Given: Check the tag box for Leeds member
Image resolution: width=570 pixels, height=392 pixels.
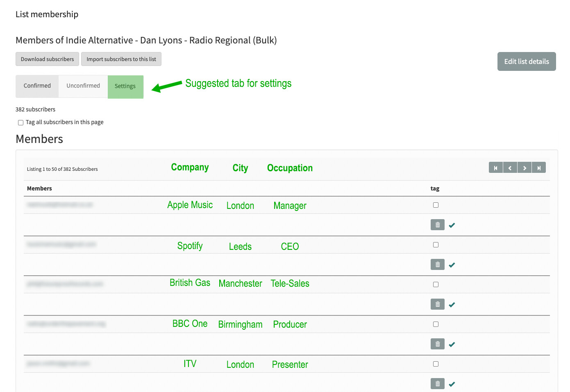Looking at the screenshot, I should point(436,245).
